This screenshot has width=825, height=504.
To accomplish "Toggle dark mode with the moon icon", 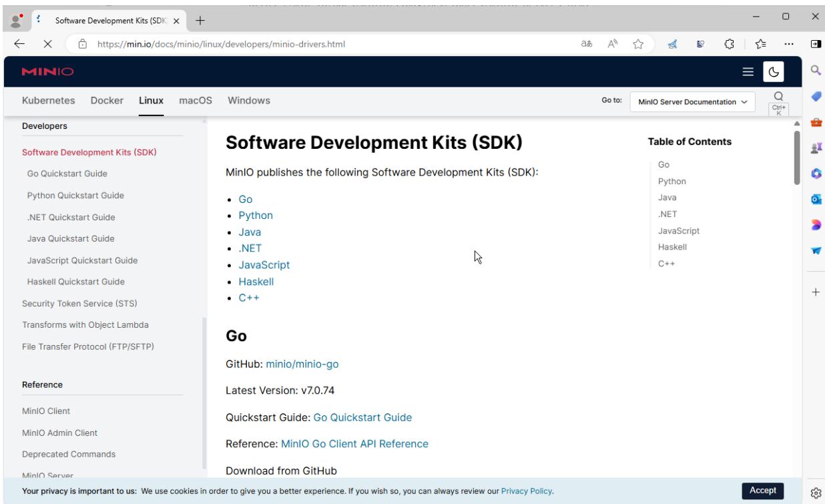I will pyautogui.click(x=774, y=72).
